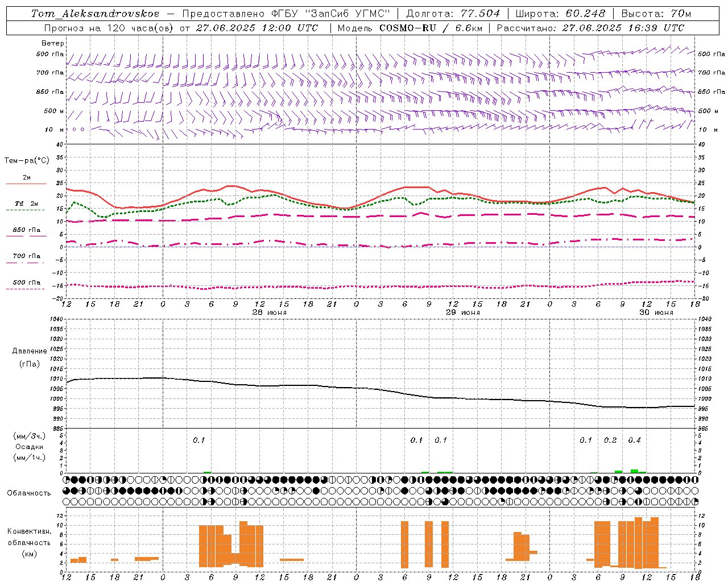Screen dimensions: 728x582
Task: Click the 1040 value on the left pressure axis
Action: pyautogui.click(x=57, y=319)
